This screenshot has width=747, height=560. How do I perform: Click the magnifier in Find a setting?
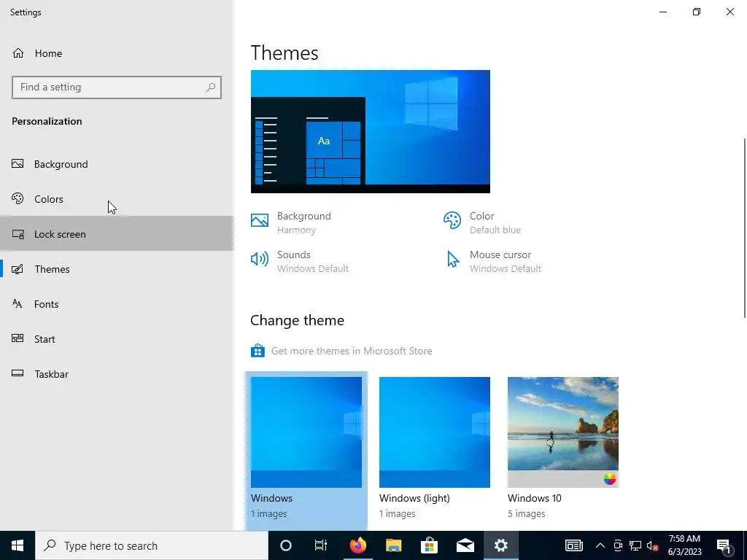tap(211, 87)
